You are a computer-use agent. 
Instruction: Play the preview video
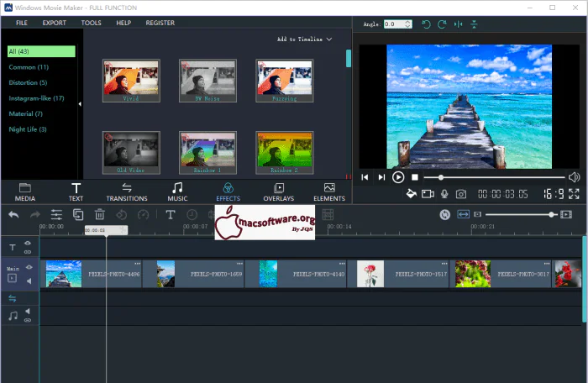pyautogui.click(x=398, y=177)
